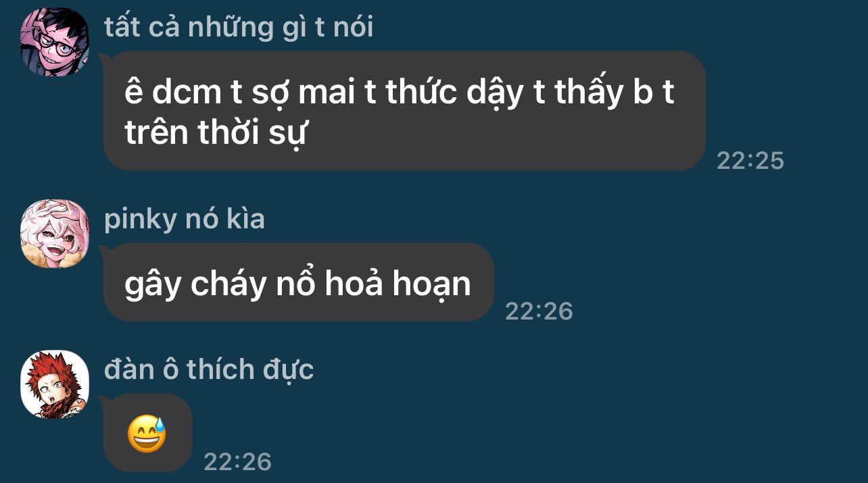Click the words "hoả hoạn" in second message
The width and height of the screenshot is (868, 483).
click(397, 284)
